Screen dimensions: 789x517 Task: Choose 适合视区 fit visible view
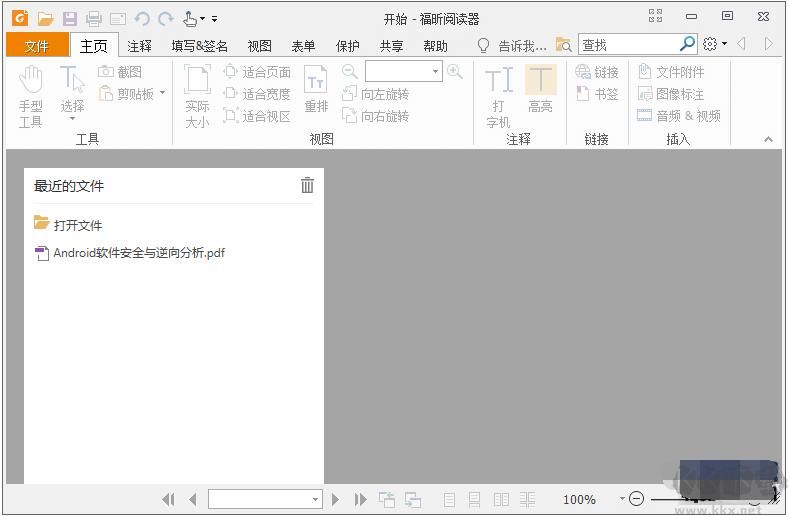257,116
